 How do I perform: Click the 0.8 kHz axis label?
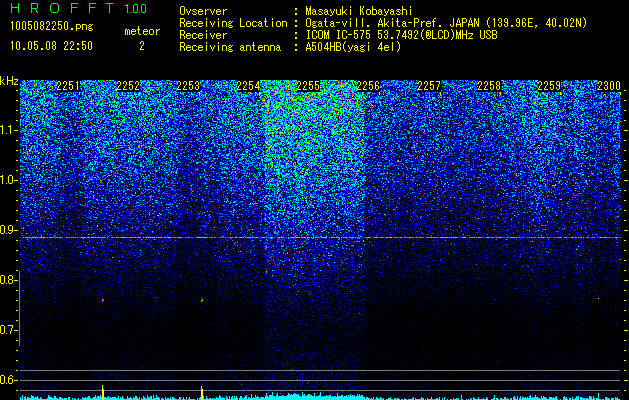point(8,280)
